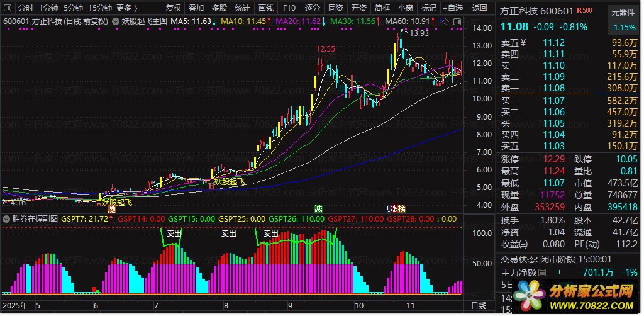644x316 pixels.
Task: Click the GSPT26: 110.00 value
Action: pos(296,219)
